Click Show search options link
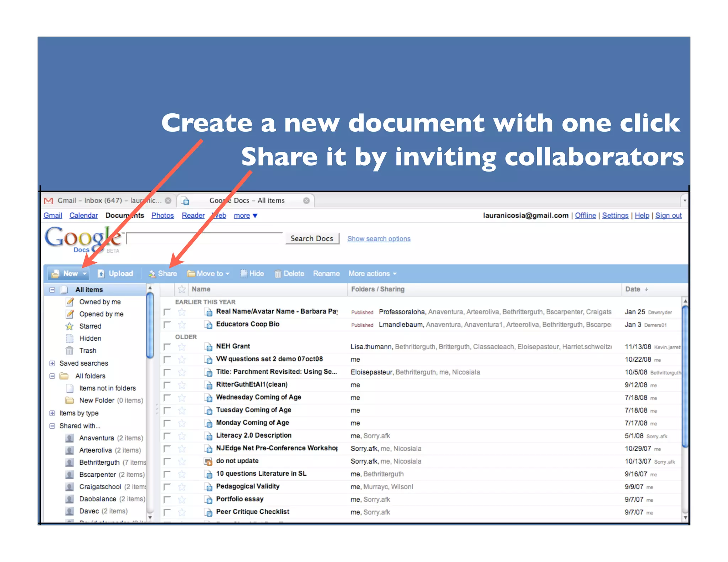The image size is (728, 562). point(379,239)
